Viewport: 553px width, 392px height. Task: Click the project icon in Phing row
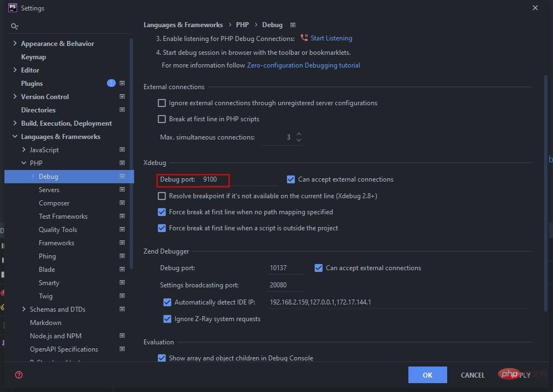[122, 256]
